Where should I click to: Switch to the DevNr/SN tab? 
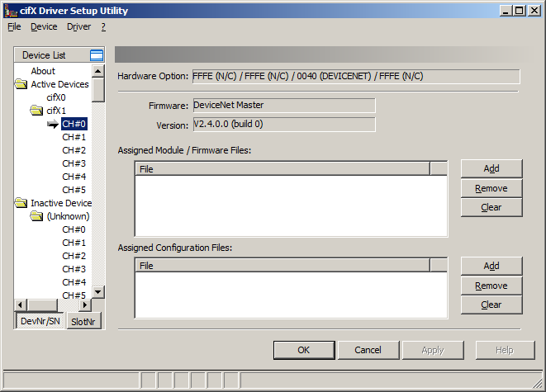tap(40, 321)
